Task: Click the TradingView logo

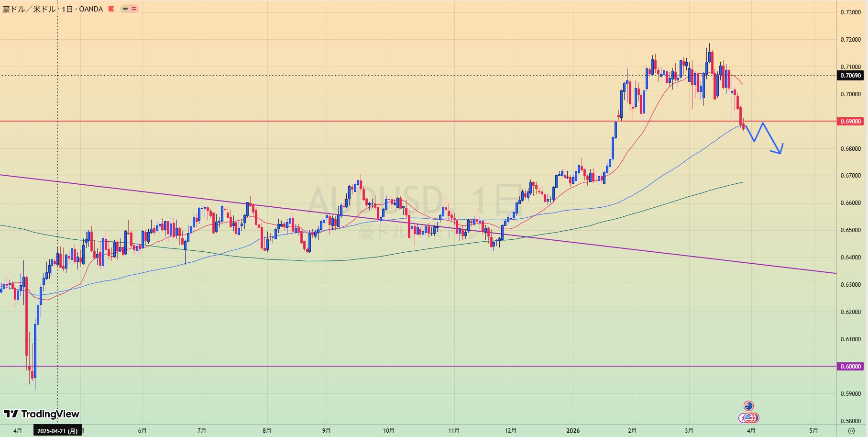Action: click(x=42, y=414)
